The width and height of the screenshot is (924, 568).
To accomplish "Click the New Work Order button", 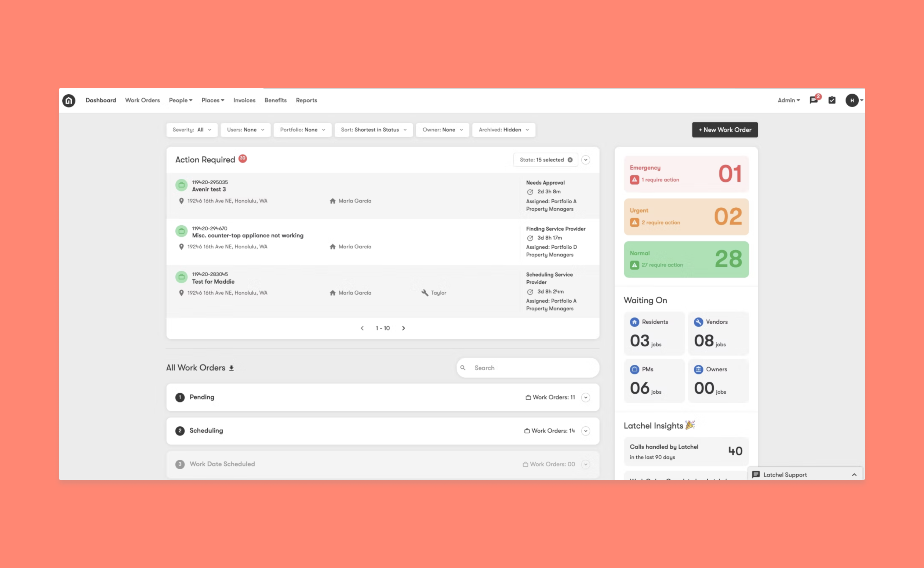I will 724,130.
